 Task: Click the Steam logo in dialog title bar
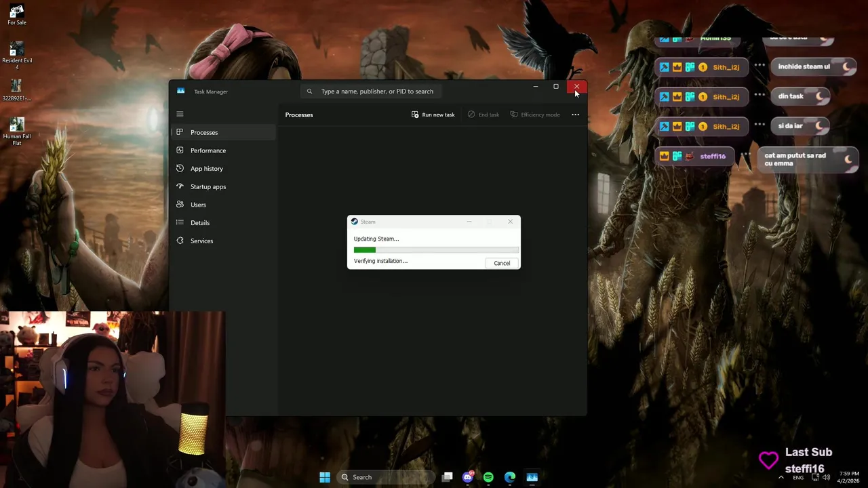point(354,222)
